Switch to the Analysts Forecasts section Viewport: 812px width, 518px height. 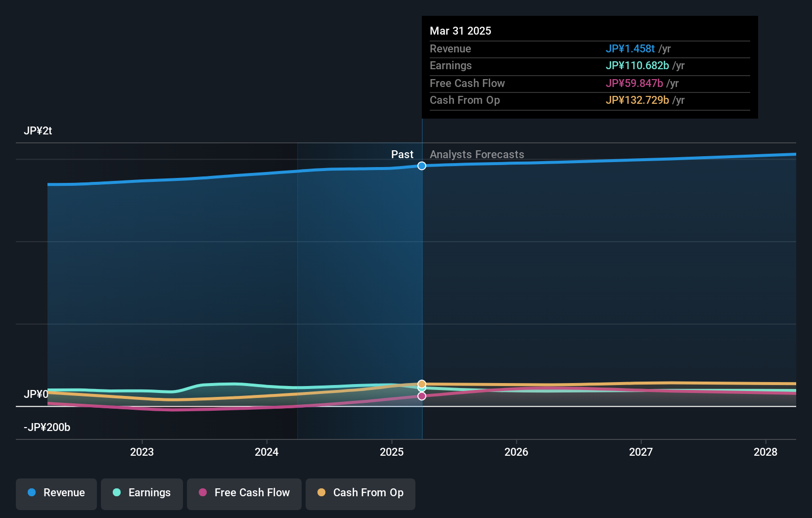tap(477, 154)
